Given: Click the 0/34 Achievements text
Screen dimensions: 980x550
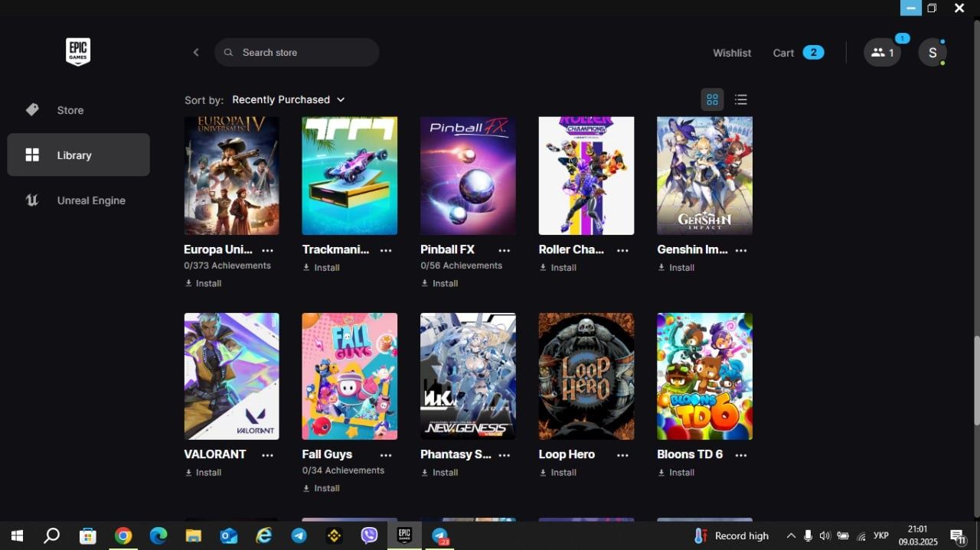Looking at the screenshot, I should pyautogui.click(x=343, y=470).
